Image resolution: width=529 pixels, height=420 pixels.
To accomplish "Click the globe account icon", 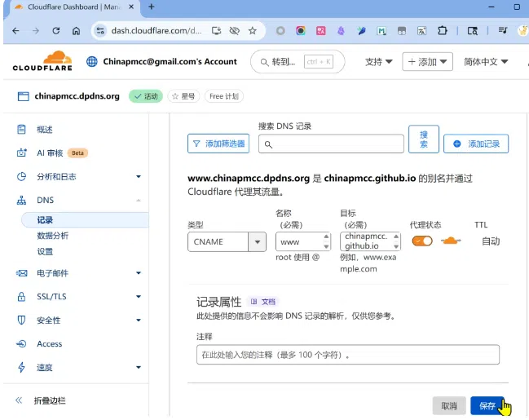I will click(92, 61).
